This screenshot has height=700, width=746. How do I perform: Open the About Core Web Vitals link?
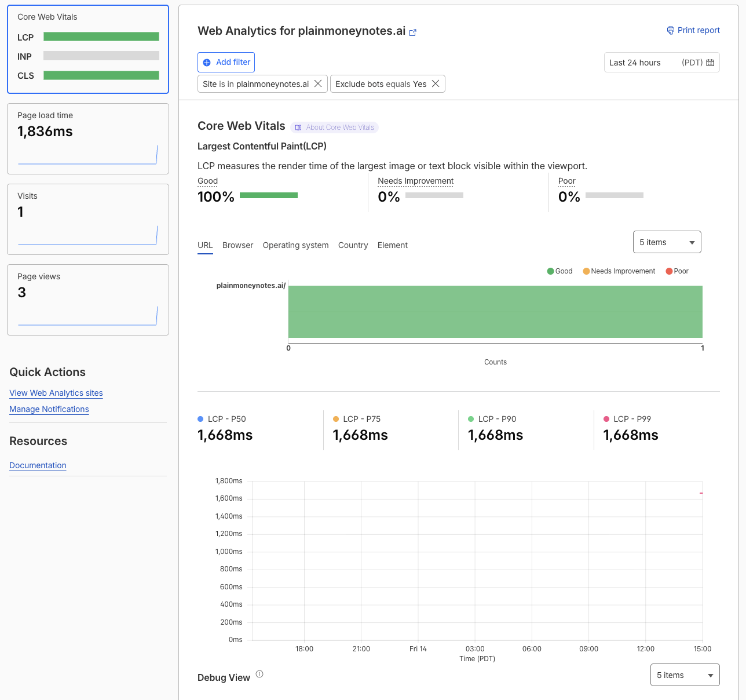point(335,127)
